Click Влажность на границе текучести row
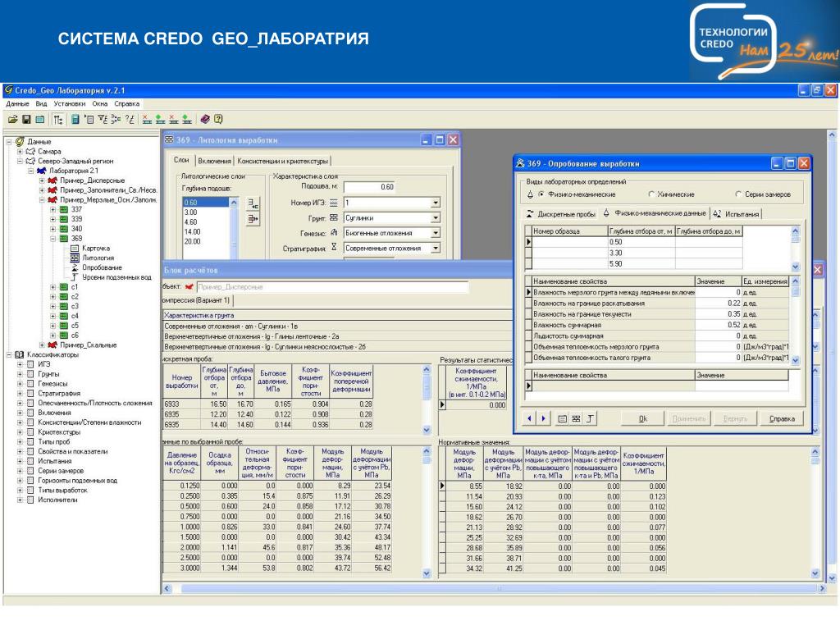Image resolution: width=840 pixels, height=630 pixels. click(x=658, y=314)
